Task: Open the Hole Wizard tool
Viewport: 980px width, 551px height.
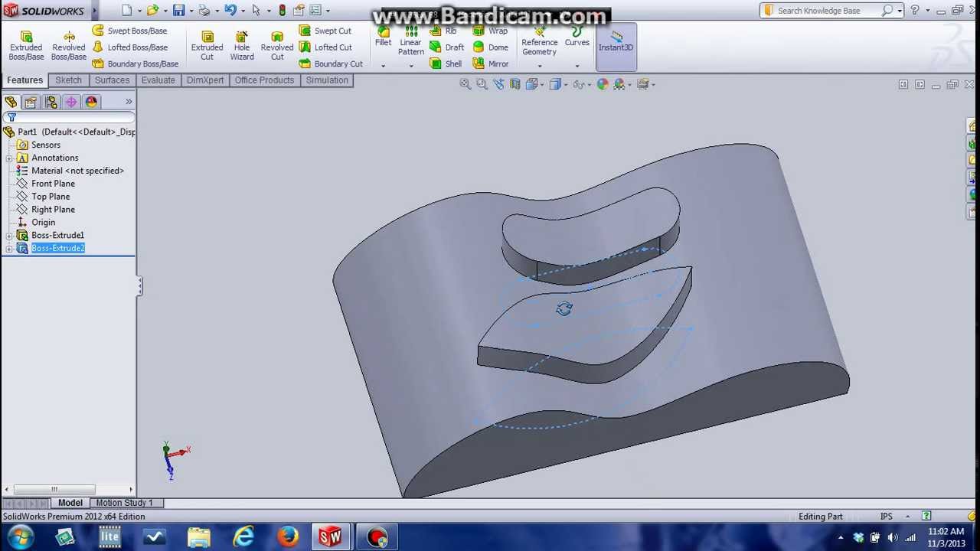Action: 242,46
